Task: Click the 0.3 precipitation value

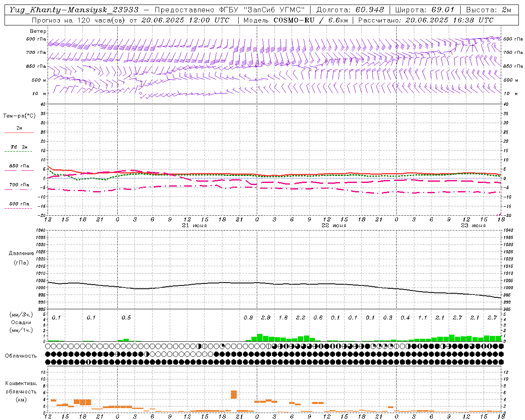Action: 388,318
